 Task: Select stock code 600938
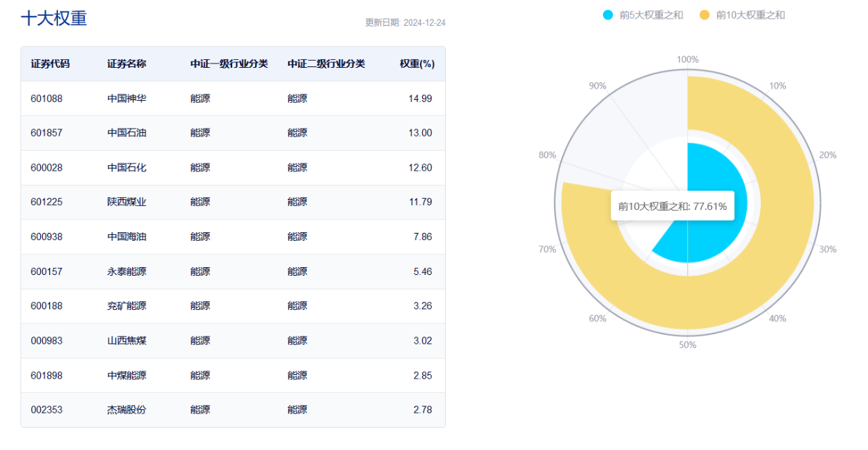click(46, 236)
